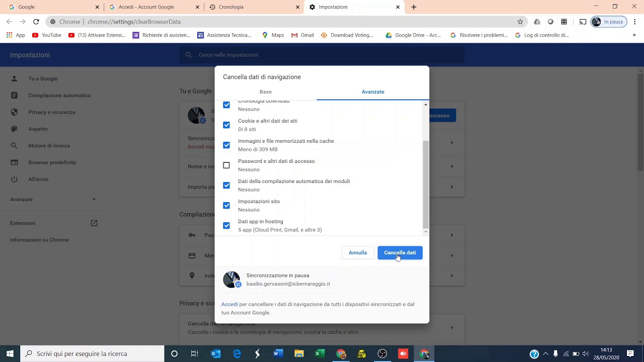Open the Google Drive bookmark
Screen dimensions: 644x362
[413, 35]
